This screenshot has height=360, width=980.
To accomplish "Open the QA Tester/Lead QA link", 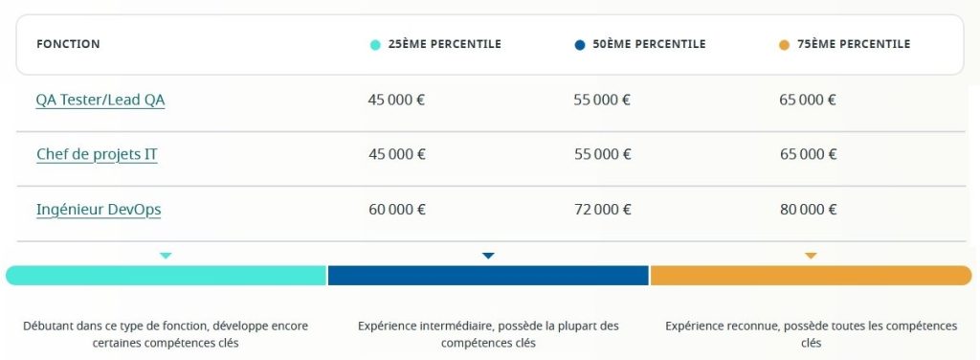I will click(100, 100).
